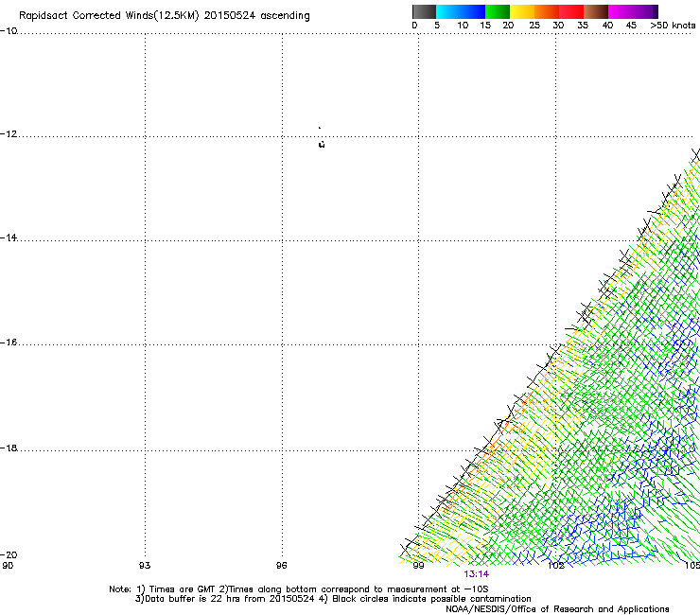This screenshot has height=615, width=700.
Task: Click the gray 0-5 knots legend swatch
Action: 424,11
